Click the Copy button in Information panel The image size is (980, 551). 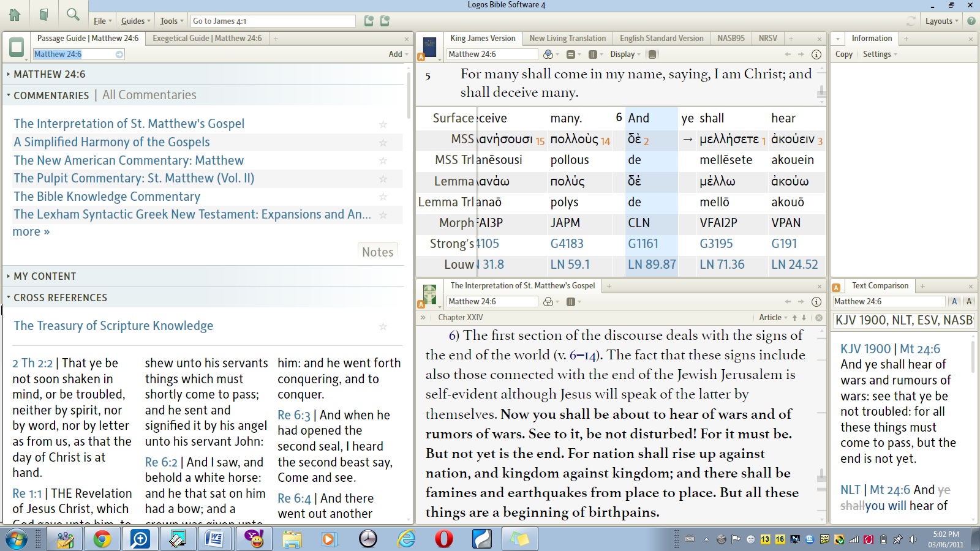click(844, 54)
